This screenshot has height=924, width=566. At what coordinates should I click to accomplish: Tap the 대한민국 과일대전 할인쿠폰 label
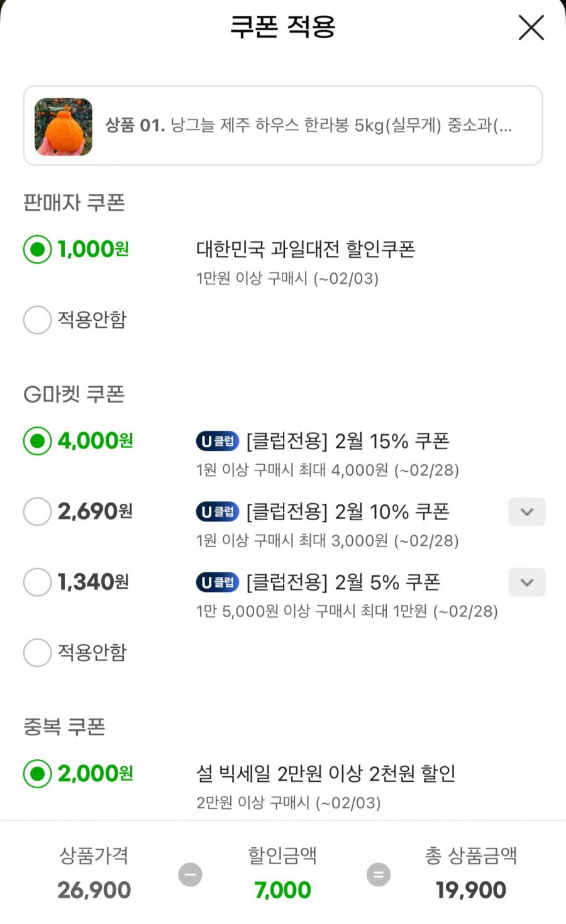click(x=306, y=250)
